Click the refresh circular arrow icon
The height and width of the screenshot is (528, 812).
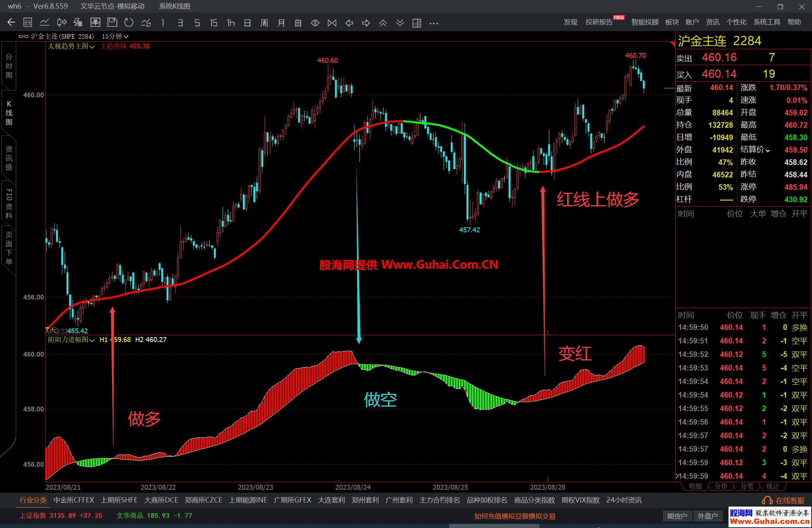pyautogui.click(x=129, y=23)
